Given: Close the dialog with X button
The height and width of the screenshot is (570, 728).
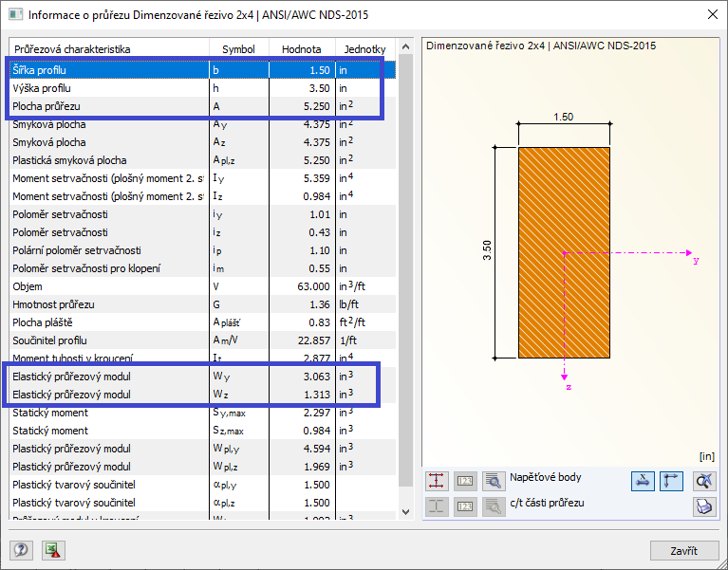Looking at the screenshot, I should pos(712,14).
